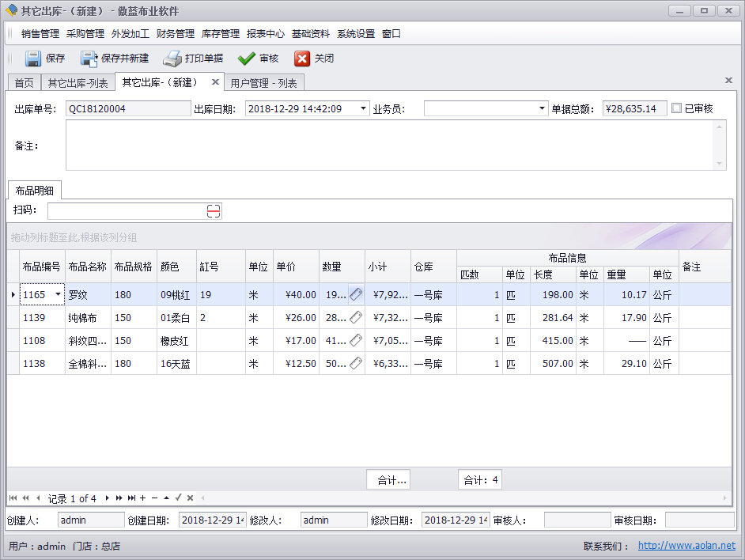Viewport: 745px width, 560px height.
Task: Click 保存并新建 (Save and New) icon
Action: (89, 59)
